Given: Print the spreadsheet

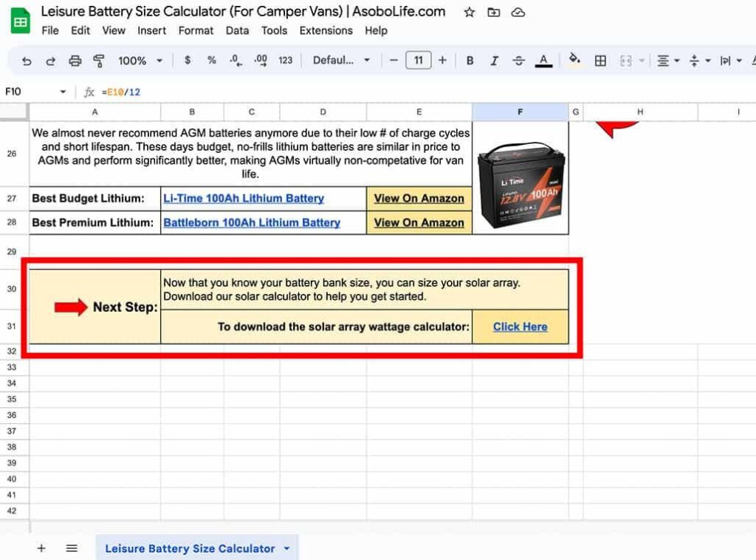Looking at the screenshot, I should click(75, 61).
